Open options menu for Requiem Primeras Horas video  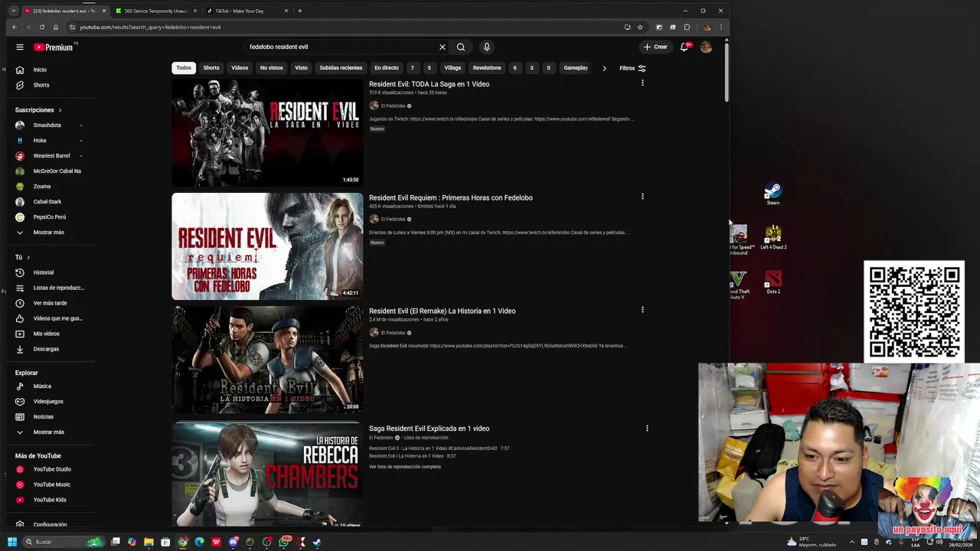(x=642, y=197)
